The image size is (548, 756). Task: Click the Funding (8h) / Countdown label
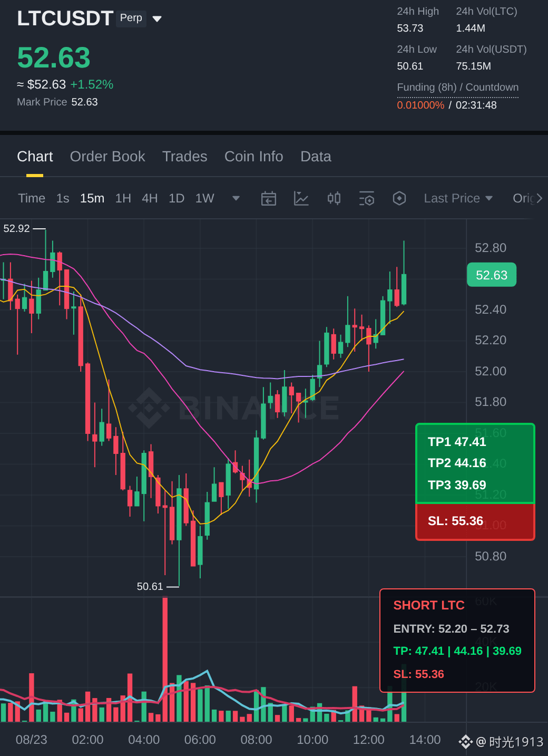pos(458,88)
